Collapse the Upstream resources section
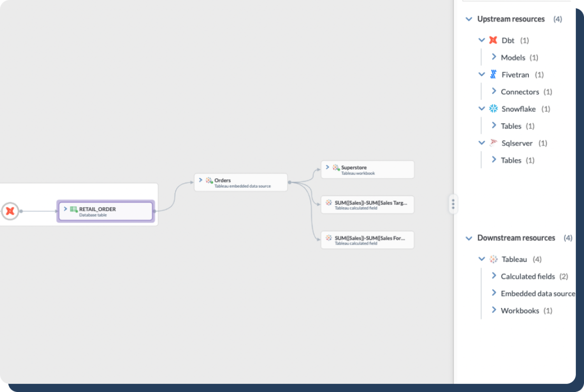This screenshot has height=392, width=584. [469, 19]
